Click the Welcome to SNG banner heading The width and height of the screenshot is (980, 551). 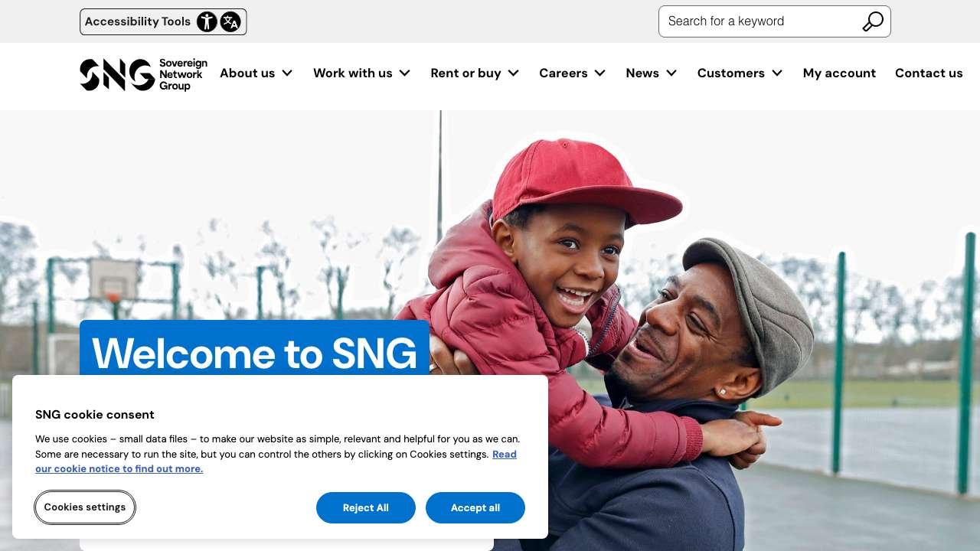[x=254, y=353]
